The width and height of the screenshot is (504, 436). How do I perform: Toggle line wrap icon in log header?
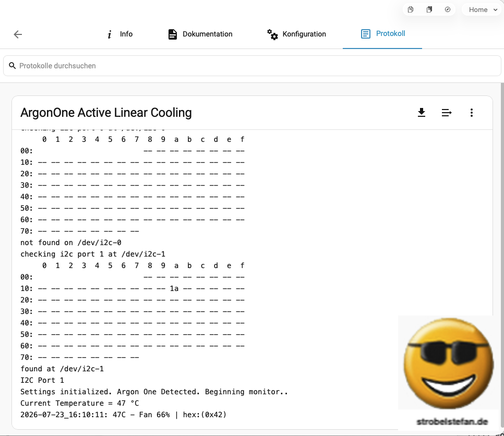447,113
